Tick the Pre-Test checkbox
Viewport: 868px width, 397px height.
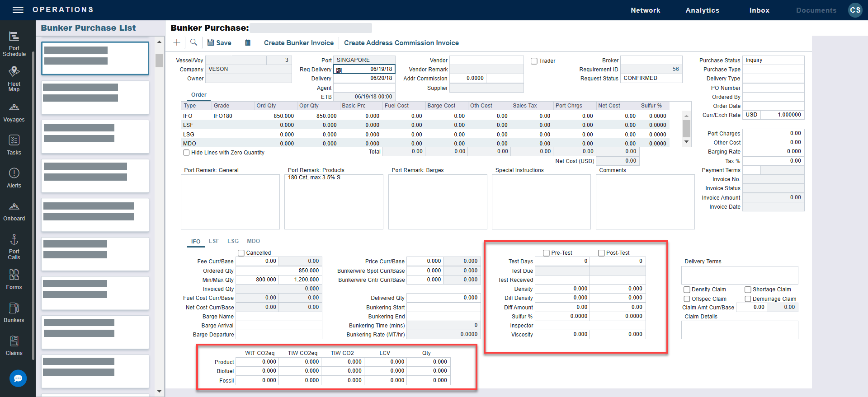point(546,253)
